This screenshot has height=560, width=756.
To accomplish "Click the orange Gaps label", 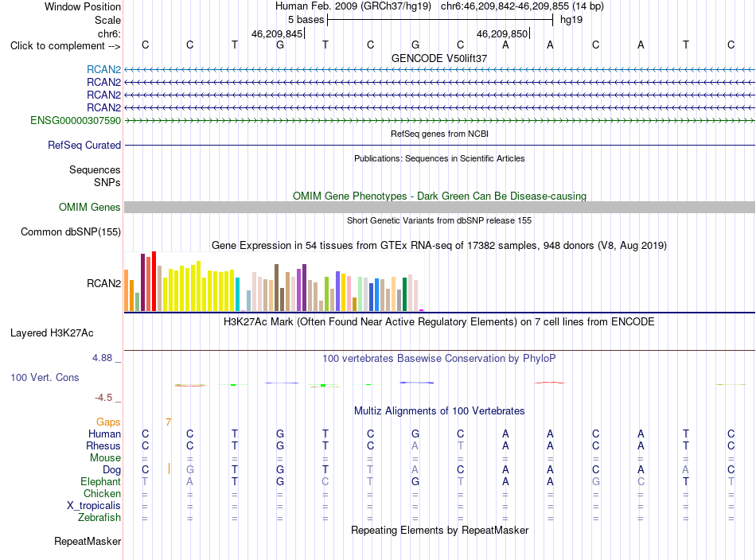I will click(108, 422).
